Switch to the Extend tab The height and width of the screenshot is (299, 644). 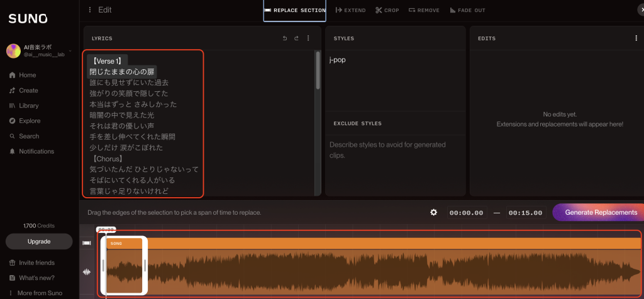pyautogui.click(x=350, y=10)
